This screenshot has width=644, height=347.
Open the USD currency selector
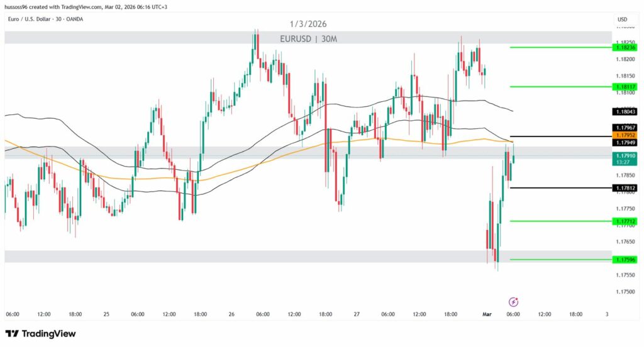tap(623, 19)
